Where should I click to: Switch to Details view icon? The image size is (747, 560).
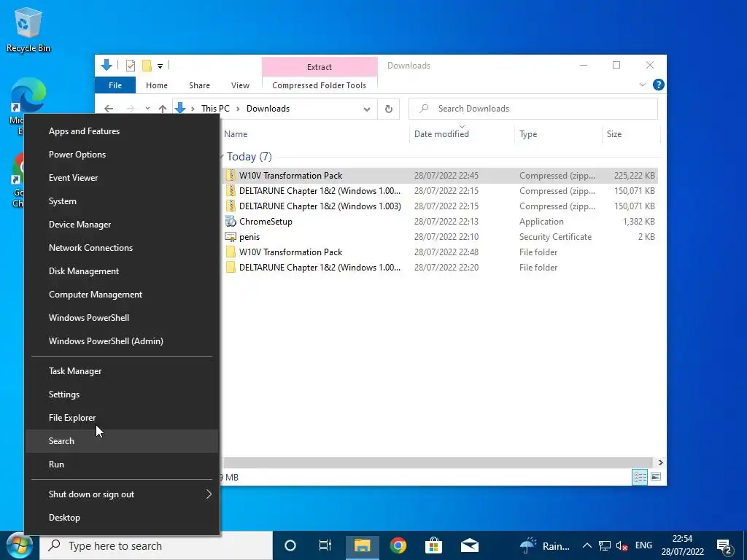[640, 477]
